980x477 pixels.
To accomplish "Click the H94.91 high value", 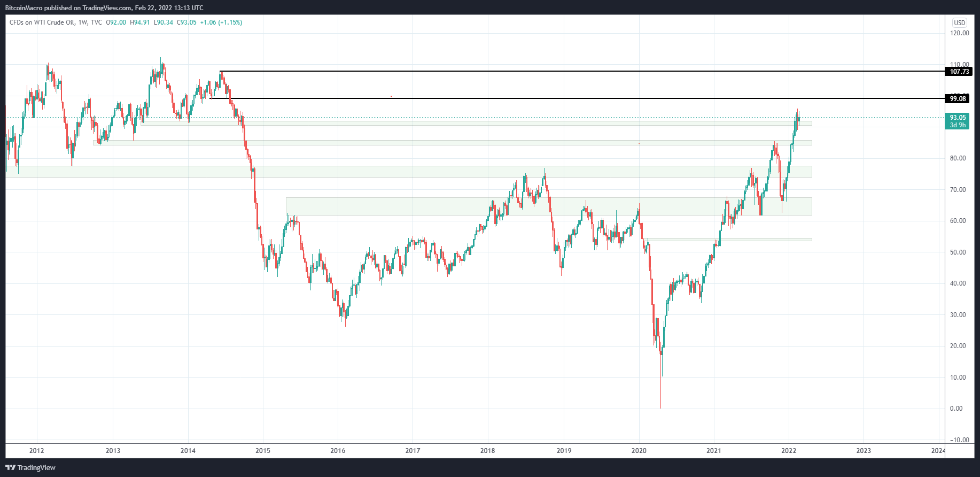I will click(140, 22).
